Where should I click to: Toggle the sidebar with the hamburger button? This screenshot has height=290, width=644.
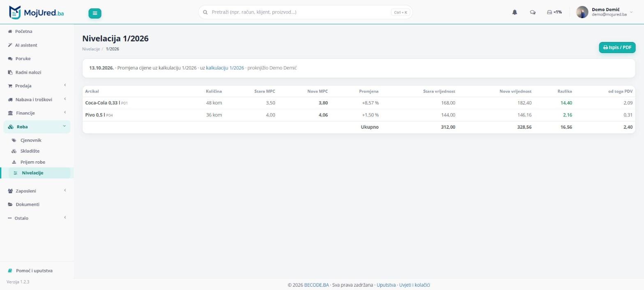(94, 13)
